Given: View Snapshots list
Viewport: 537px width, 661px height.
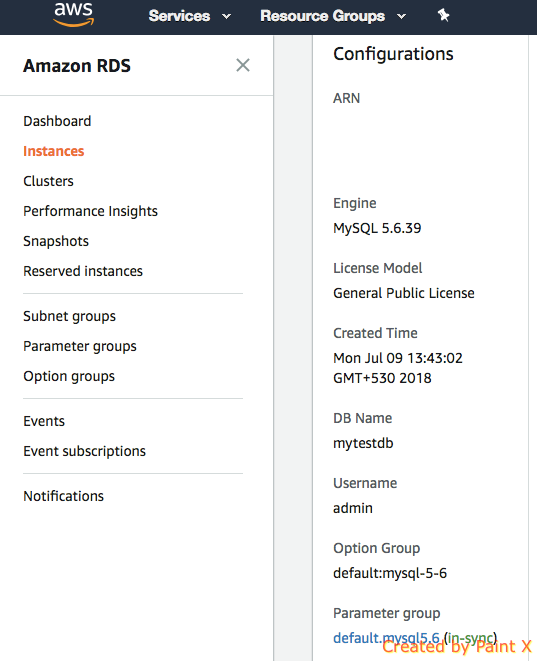Looking at the screenshot, I should coord(56,241).
